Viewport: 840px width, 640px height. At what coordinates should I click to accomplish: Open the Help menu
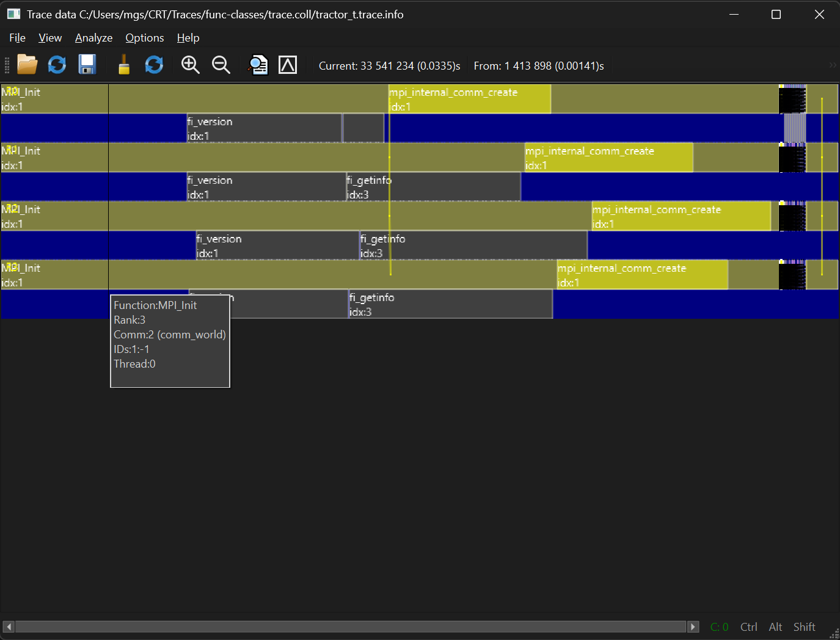tap(188, 38)
